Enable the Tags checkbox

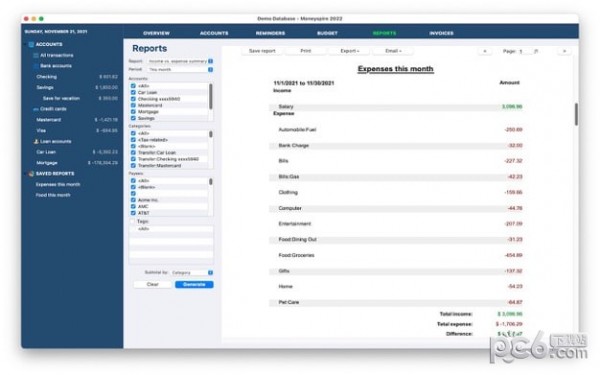click(132, 222)
